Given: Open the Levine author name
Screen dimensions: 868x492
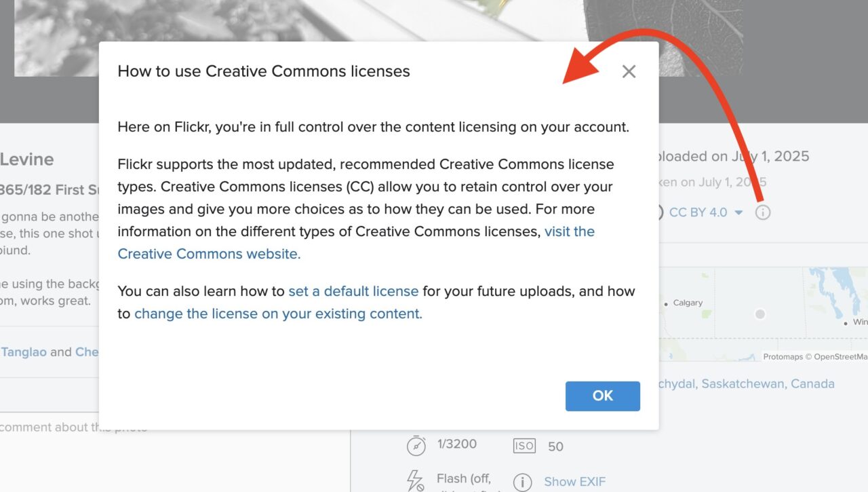Looking at the screenshot, I should (x=26, y=159).
